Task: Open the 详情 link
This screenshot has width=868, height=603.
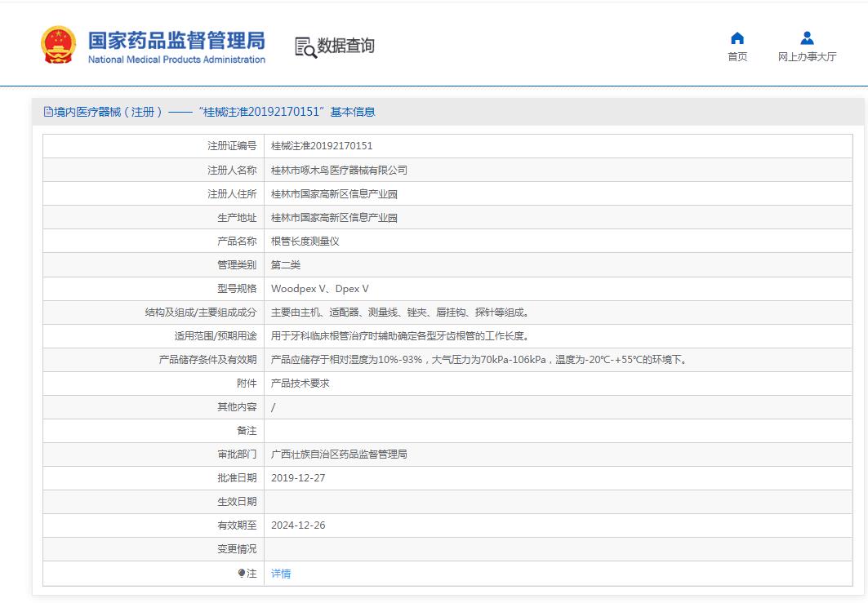Action: [281, 574]
